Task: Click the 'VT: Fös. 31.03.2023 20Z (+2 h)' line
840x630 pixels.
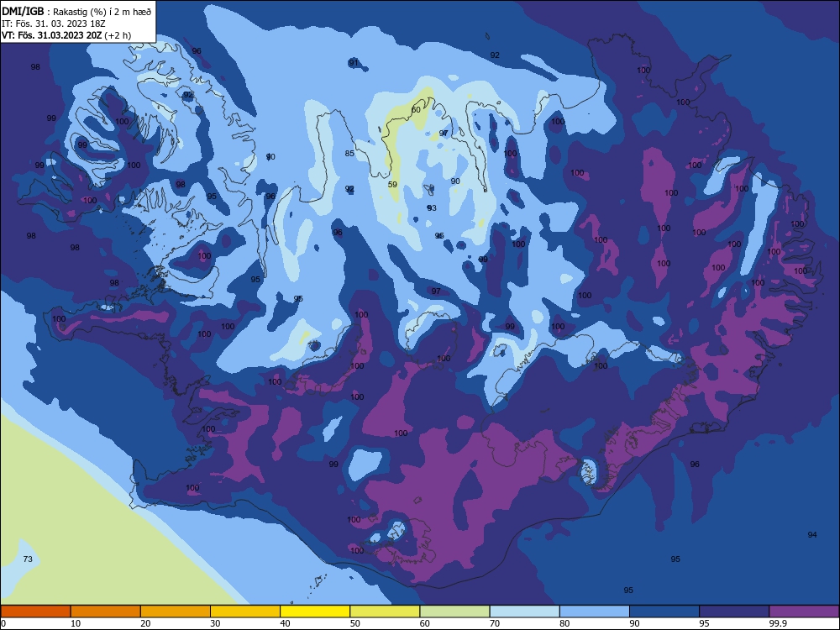Action: click(x=66, y=35)
